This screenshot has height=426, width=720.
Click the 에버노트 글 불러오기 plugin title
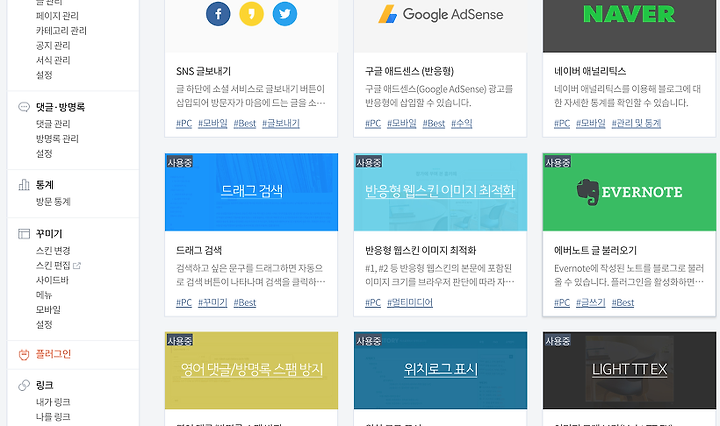coord(596,250)
